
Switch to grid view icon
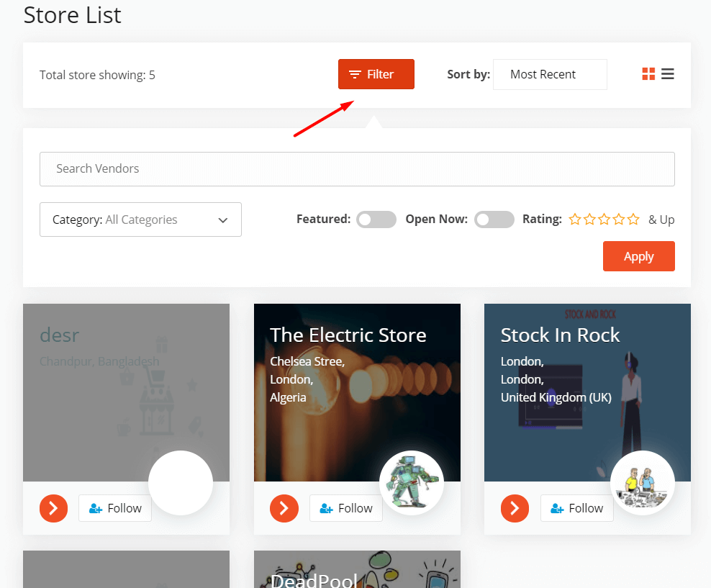tap(648, 74)
